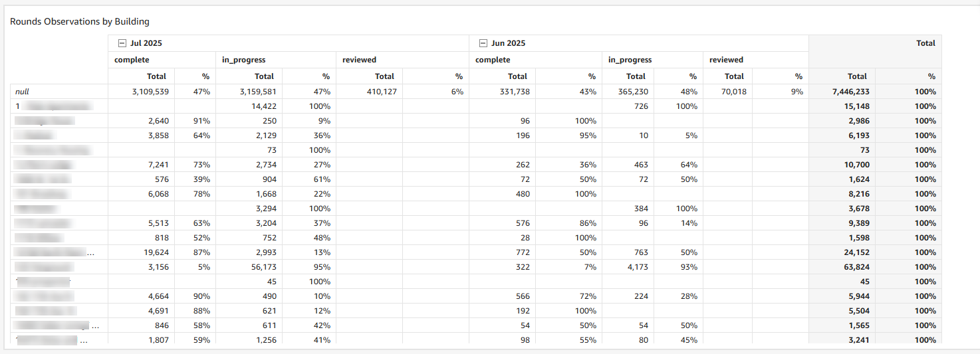Click the null row header
The image size is (980, 354).
(x=22, y=92)
